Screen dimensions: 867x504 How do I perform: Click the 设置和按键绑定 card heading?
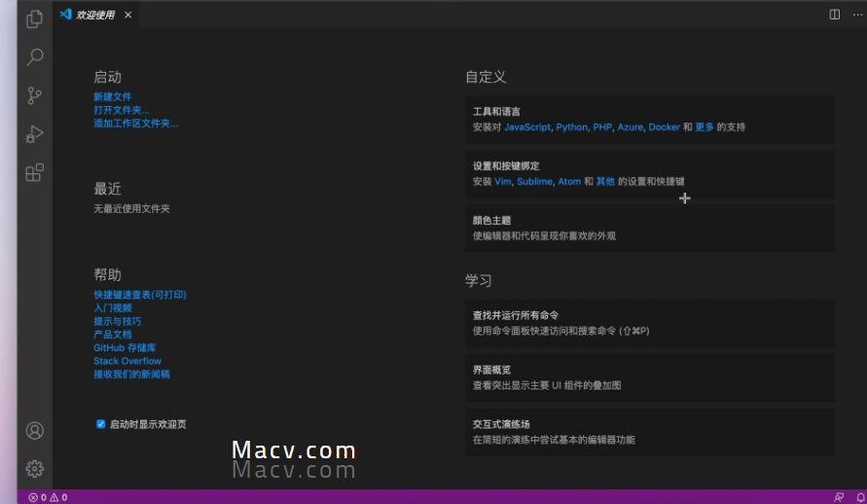coord(506,165)
